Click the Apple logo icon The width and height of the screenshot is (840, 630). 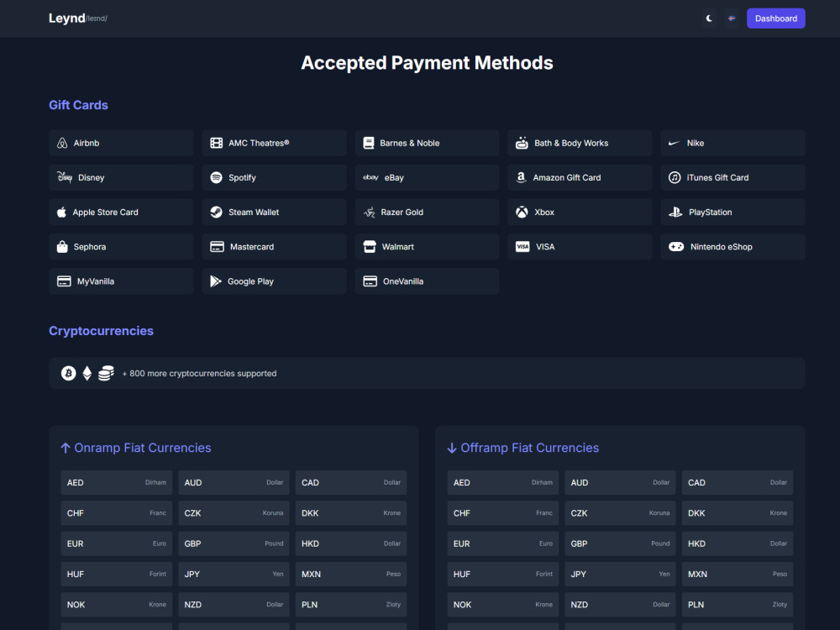point(61,213)
